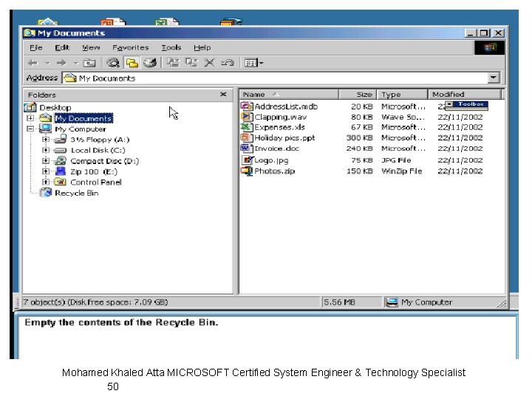Expand the 3½ Floppy (A:) node
The image size is (532, 399).
click(x=46, y=140)
